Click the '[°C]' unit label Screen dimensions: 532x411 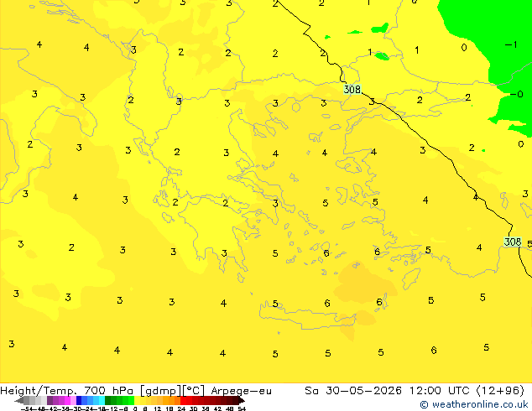tap(193, 391)
